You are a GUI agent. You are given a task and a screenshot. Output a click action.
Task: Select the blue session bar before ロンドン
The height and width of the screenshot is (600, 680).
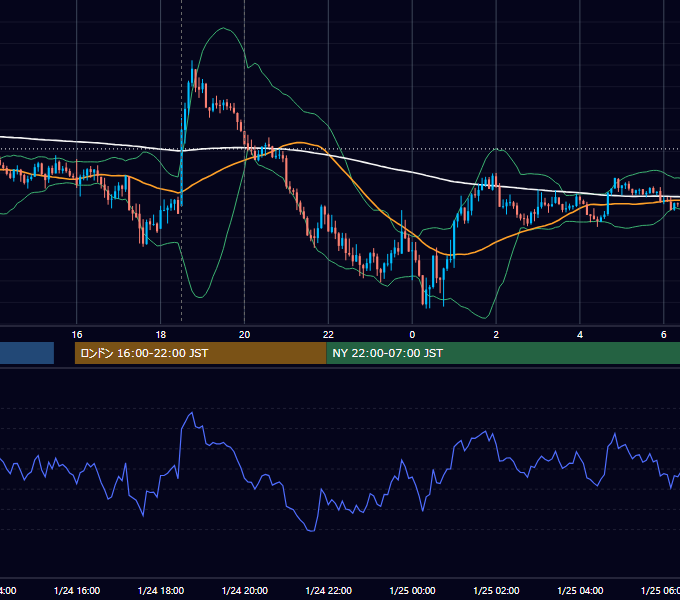(x=27, y=353)
